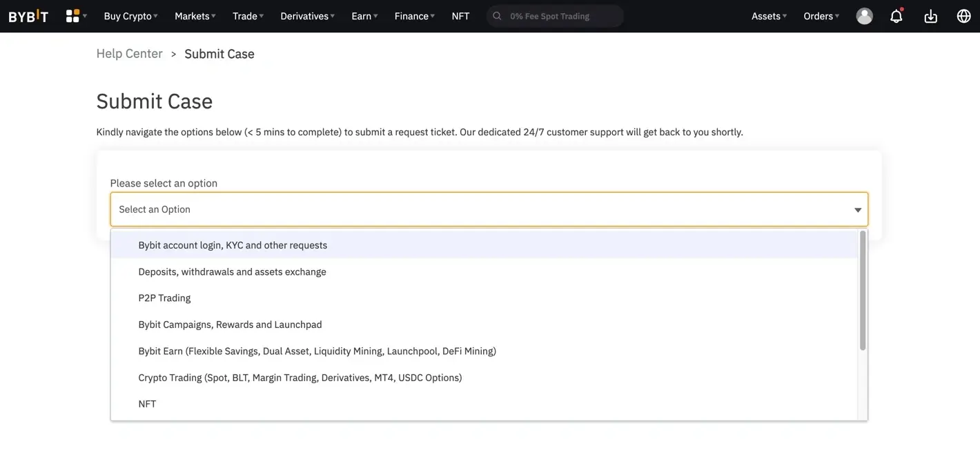Select the Crypto Trading option

coord(484,377)
